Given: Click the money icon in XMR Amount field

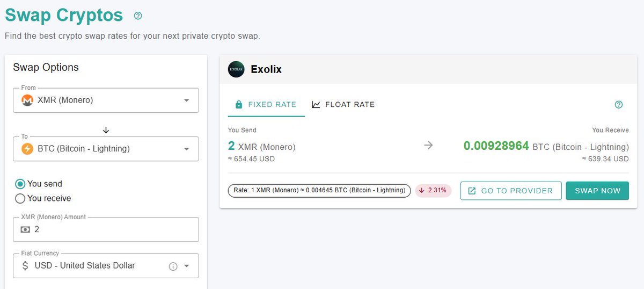Looking at the screenshot, I should [25, 229].
